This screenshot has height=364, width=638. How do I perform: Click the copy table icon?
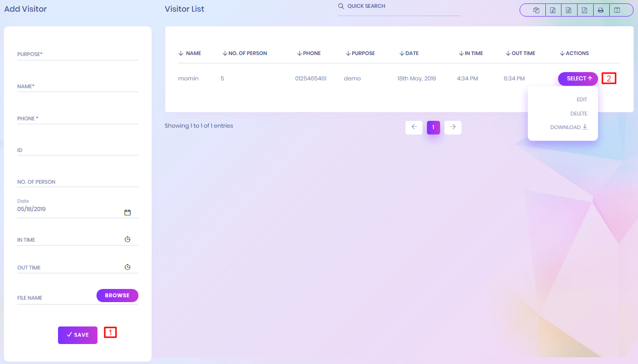tap(537, 10)
